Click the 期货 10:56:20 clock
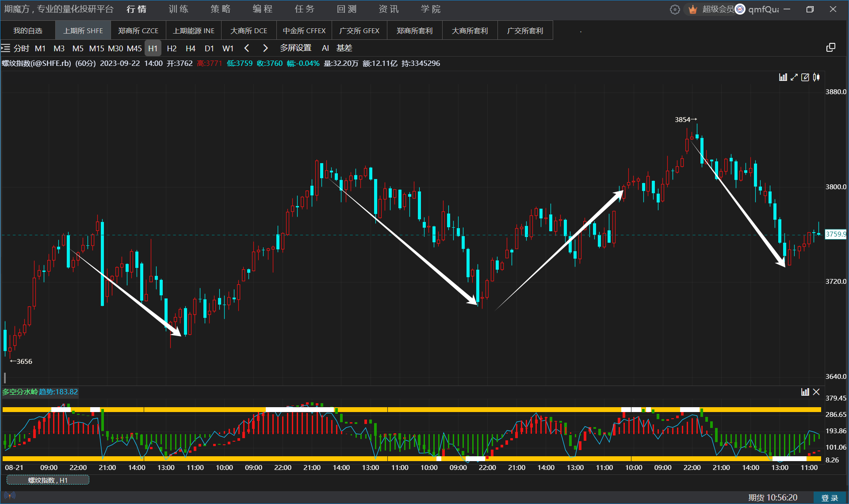The width and height of the screenshot is (849, 504). 773,497
